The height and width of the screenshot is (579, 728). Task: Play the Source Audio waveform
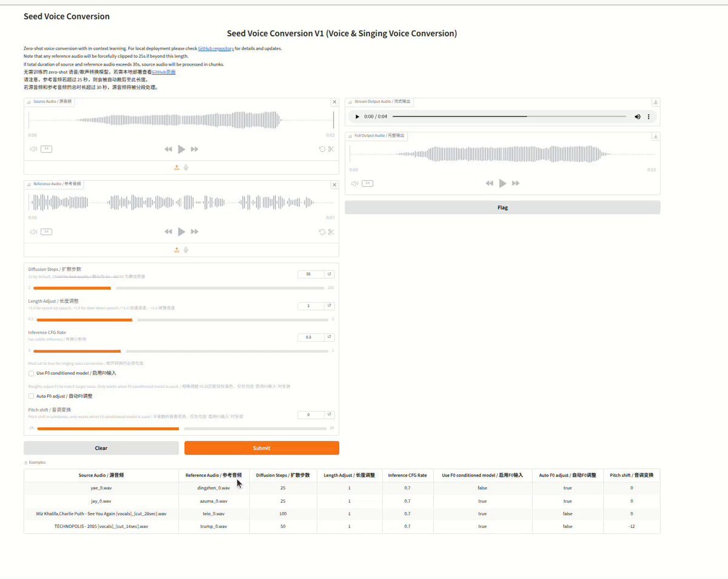click(x=181, y=149)
